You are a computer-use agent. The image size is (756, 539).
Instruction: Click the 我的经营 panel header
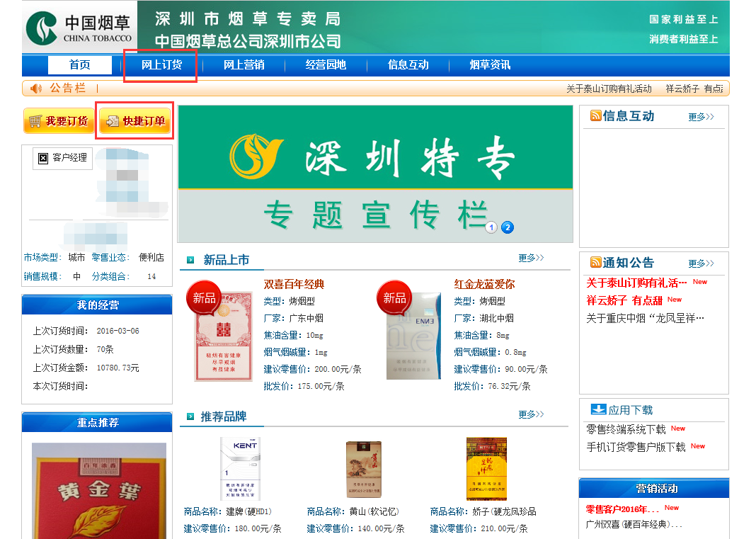[x=97, y=305]
